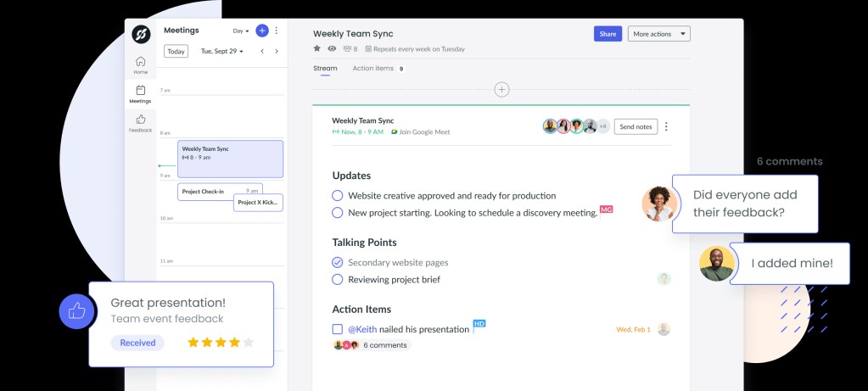868x391 pixels.
Task: Click the I added mine! comment
Action: (792, 264)
